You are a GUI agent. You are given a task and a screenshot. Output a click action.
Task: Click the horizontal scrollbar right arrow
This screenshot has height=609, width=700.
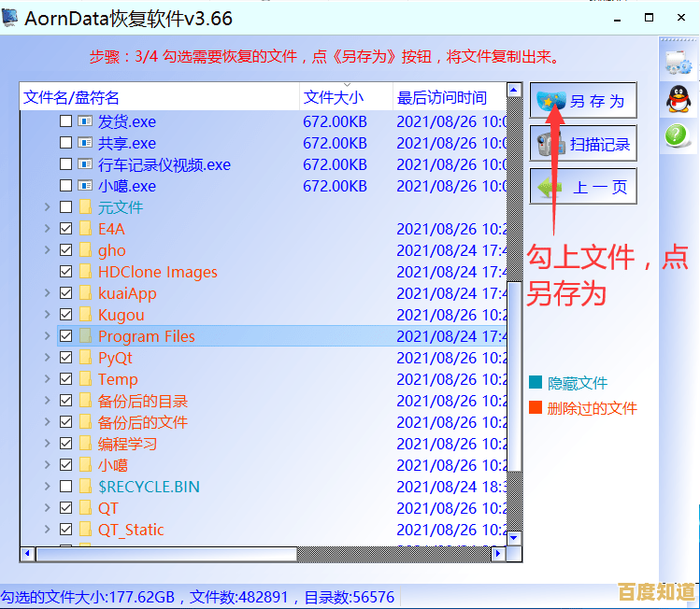498,554
